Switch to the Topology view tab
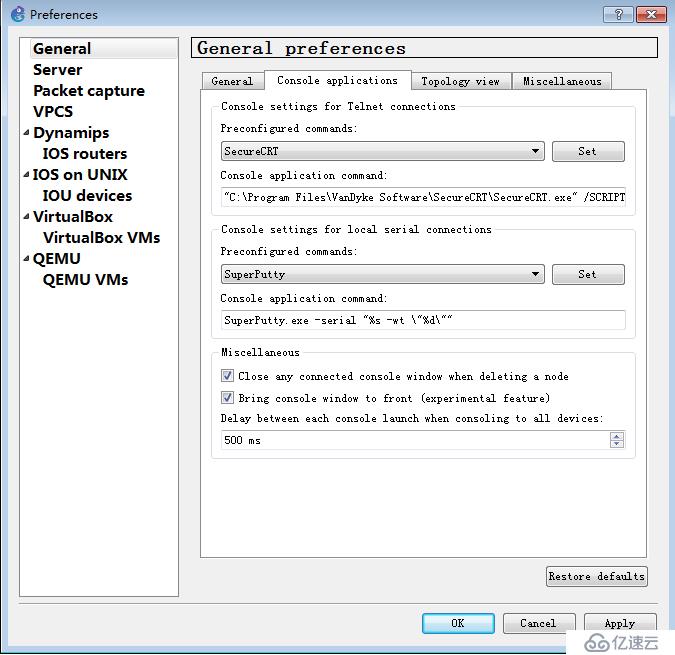Image resolution: width=675 pixels, height=655 pixels. tap(461, 81)
